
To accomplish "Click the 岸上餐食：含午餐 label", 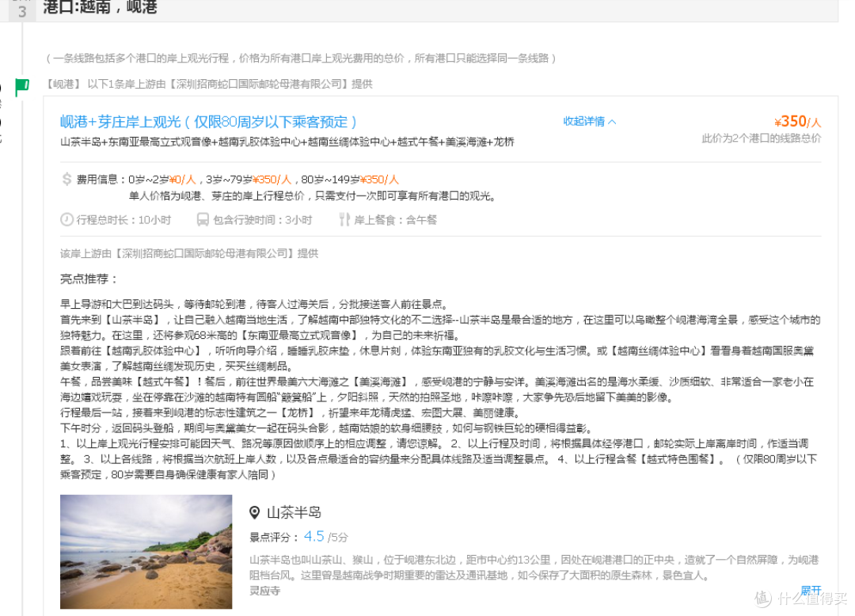I will coord(395,219).
